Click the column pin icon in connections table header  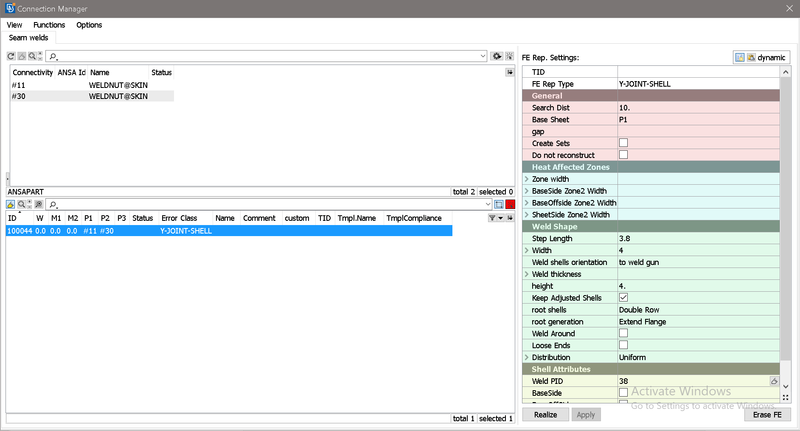pos(510,218)
